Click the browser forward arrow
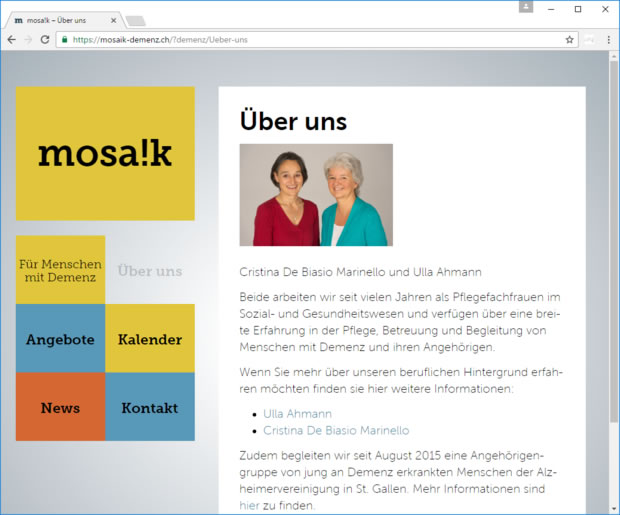This screenshot has height=515, width=620. click(x=28, y=40)
